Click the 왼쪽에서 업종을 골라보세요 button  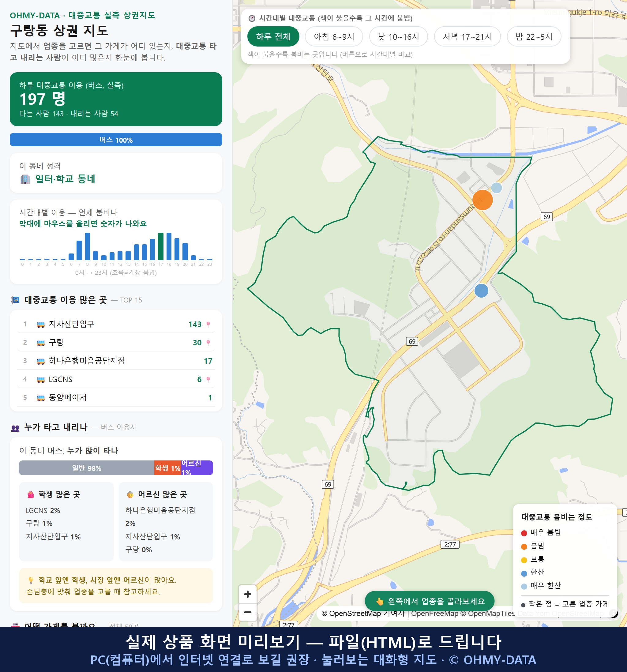(429, 601)
